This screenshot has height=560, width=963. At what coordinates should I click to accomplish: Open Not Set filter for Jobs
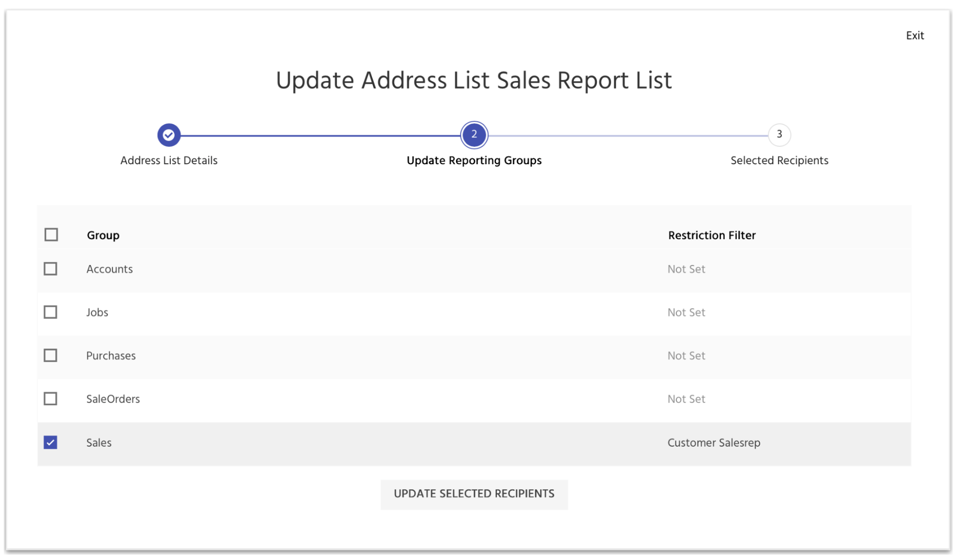coord(686,312)
